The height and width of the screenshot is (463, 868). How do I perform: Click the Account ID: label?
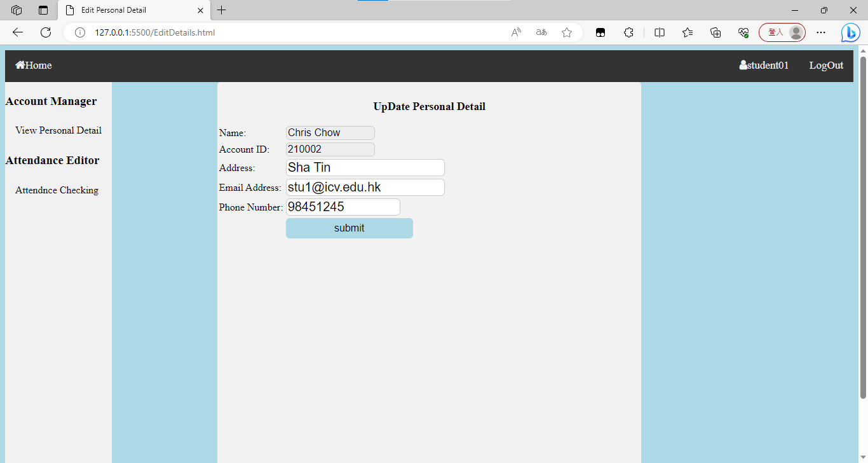pos(244,149)
